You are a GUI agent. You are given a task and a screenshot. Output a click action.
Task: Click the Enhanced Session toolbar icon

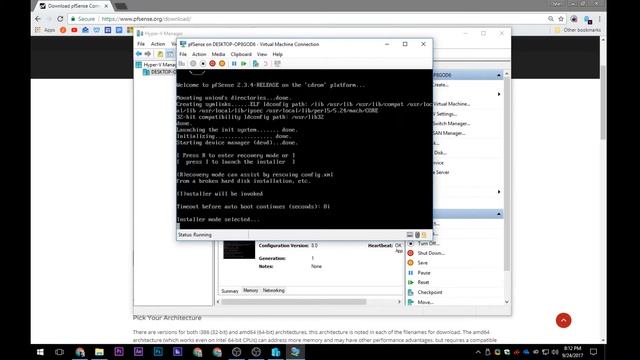[278, 64]
